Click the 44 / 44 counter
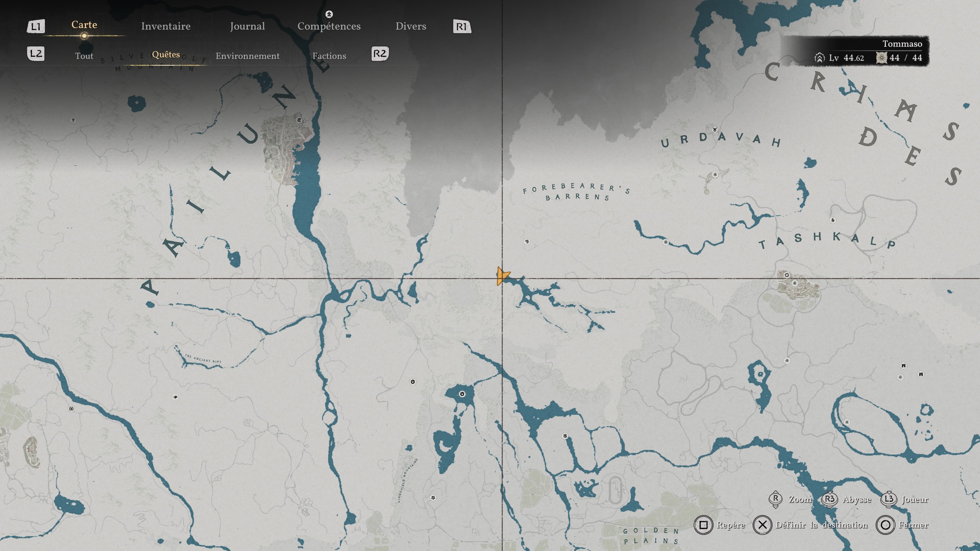This screenshot has height=551, width=980. click(906, 58)
